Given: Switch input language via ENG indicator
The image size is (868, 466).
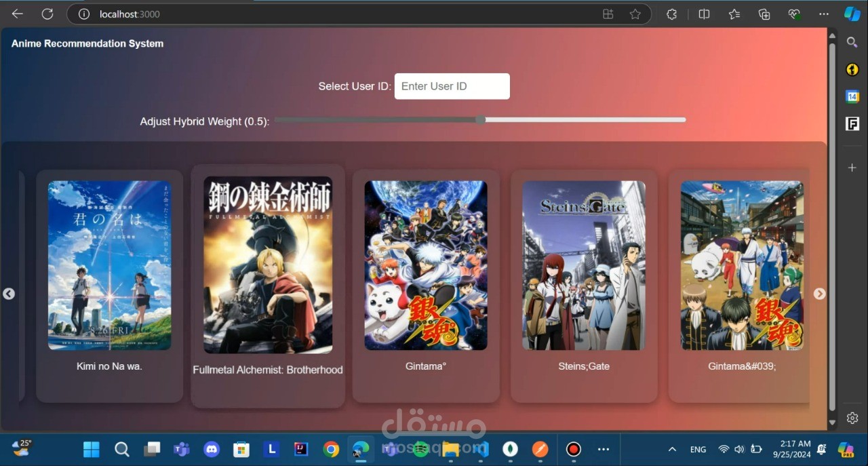Looking at the screenshot, I should pyautogui.click(x=698, y=449).
